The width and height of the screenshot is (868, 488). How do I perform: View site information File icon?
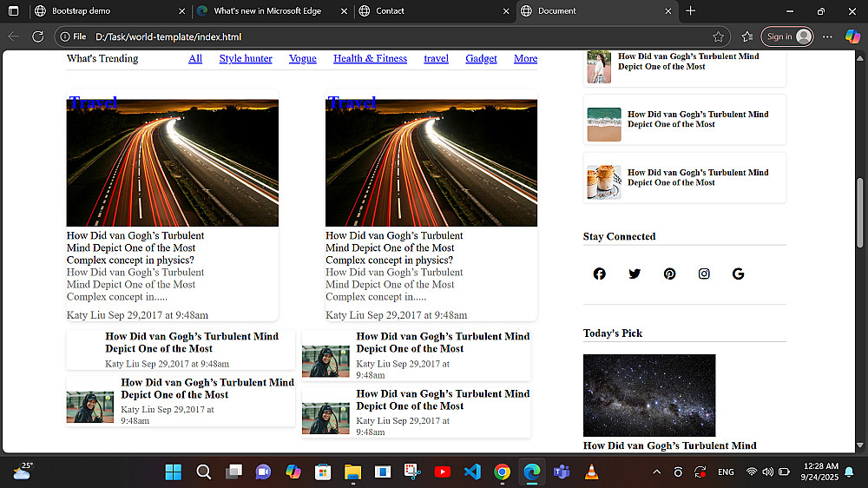(x=73, y=36)
